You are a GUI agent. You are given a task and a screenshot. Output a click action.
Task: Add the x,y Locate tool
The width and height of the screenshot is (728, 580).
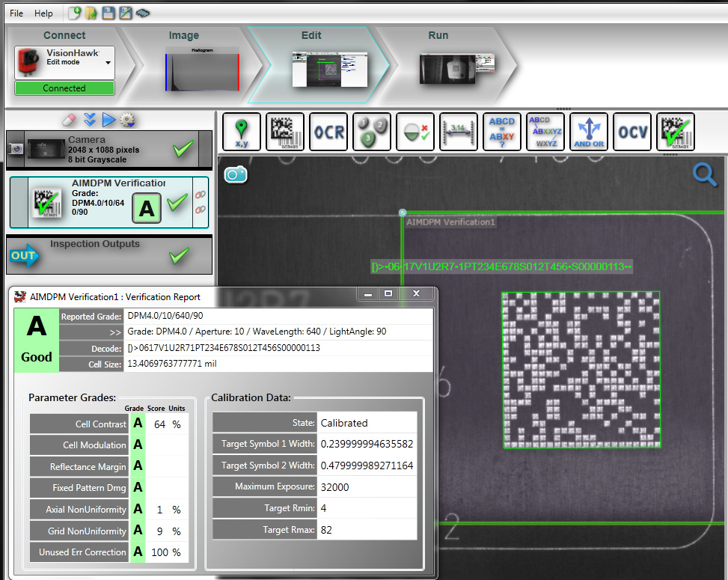(x=242, y=132)
